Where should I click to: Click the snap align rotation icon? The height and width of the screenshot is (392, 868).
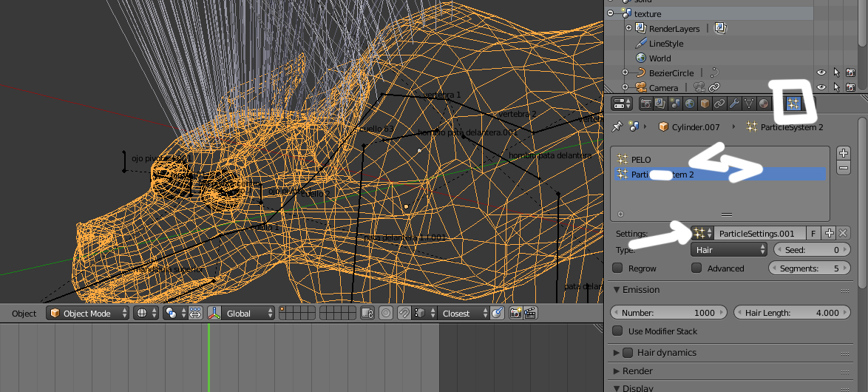coord(498,314)
